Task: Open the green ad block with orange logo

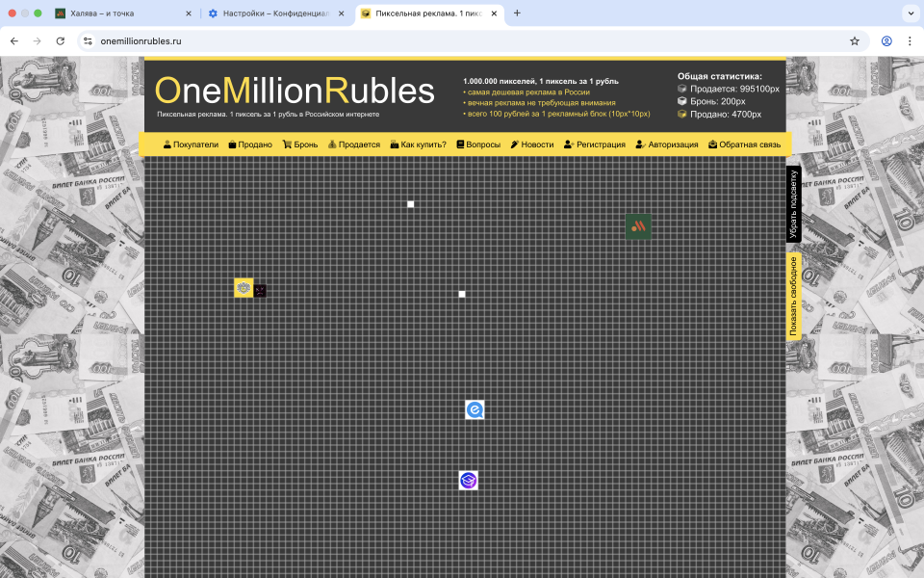Action: tap(638, 226)
